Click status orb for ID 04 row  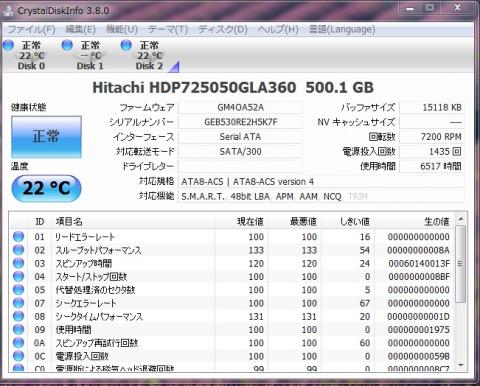click(18, 277)
